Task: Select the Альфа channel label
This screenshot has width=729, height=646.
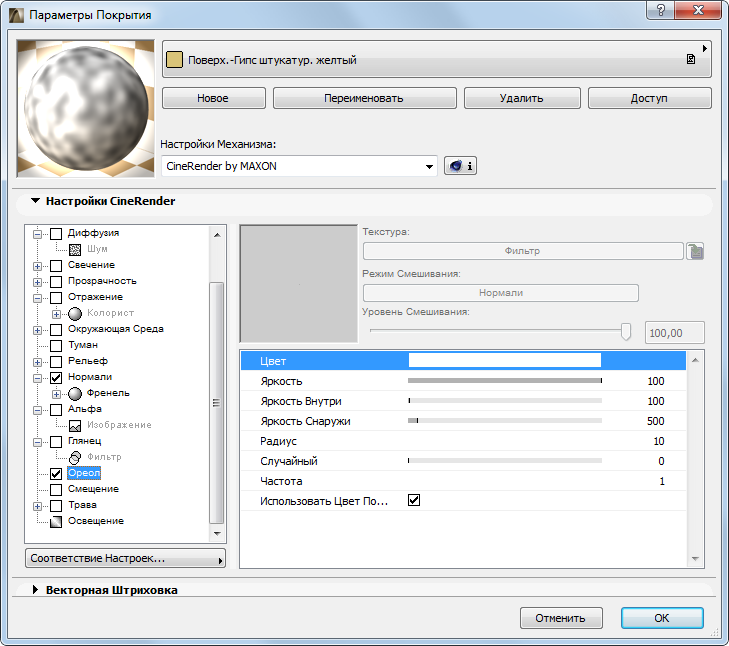Action: click(85, 409)
